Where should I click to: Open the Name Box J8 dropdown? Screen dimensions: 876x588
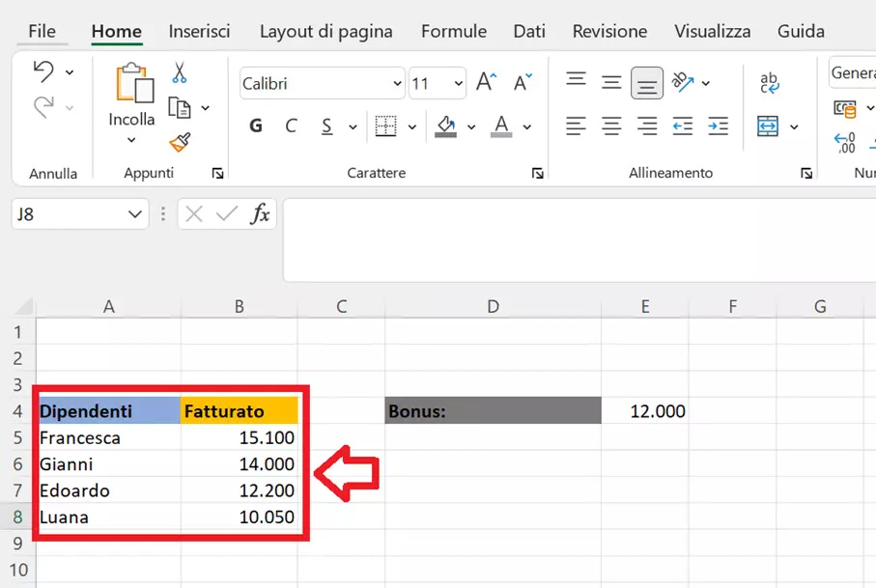click(134, 214)
